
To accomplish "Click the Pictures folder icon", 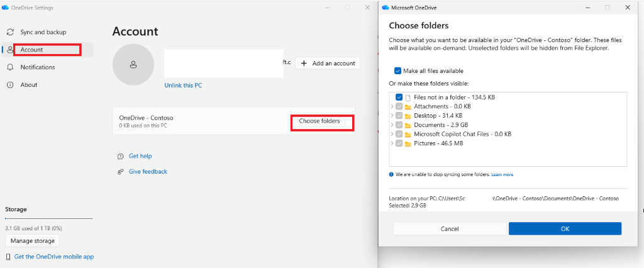I will [408, 144].
